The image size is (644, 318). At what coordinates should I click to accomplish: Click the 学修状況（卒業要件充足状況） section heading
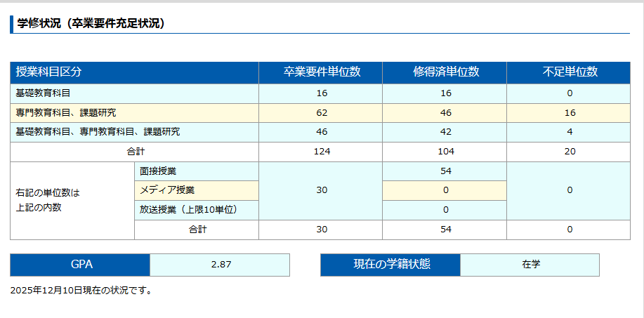click(x=91, y=23)
